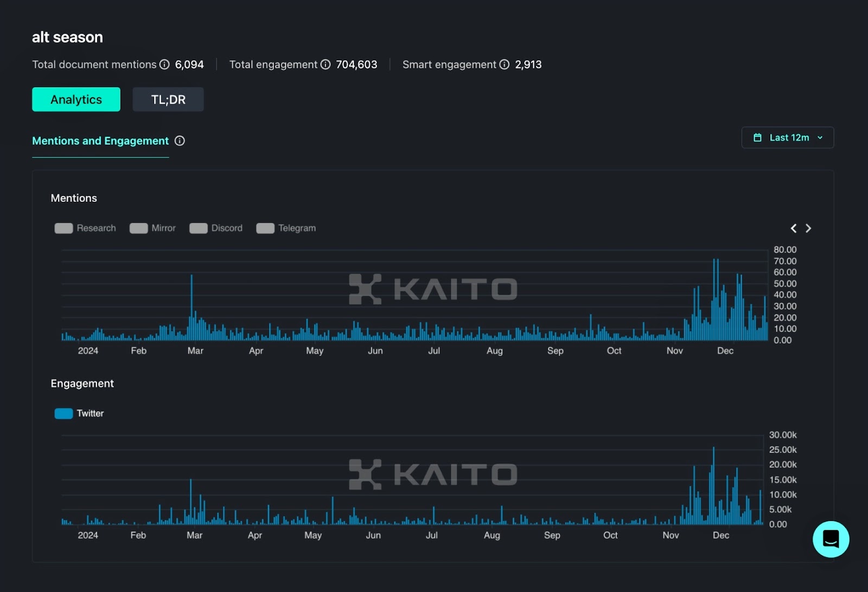Click the Dec label on Mentions chart axis
The image size is (868, 592).
tap(725, 351)
